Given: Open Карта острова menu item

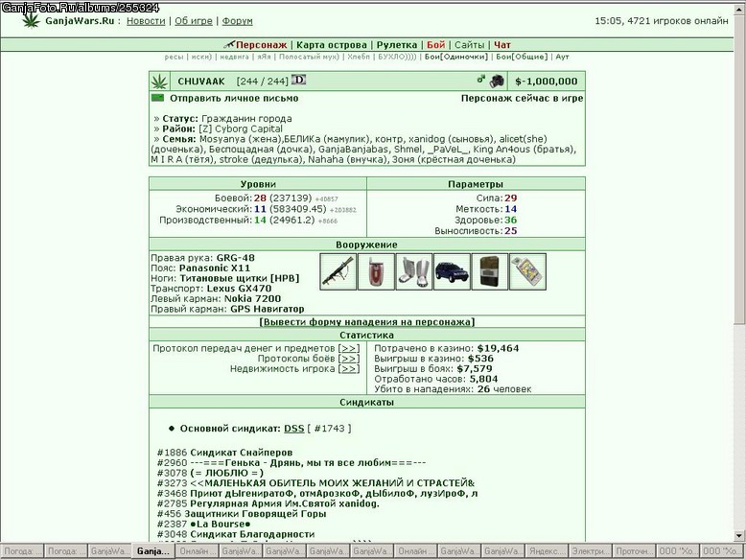Looking at the screenshot, I should (332, 45).
